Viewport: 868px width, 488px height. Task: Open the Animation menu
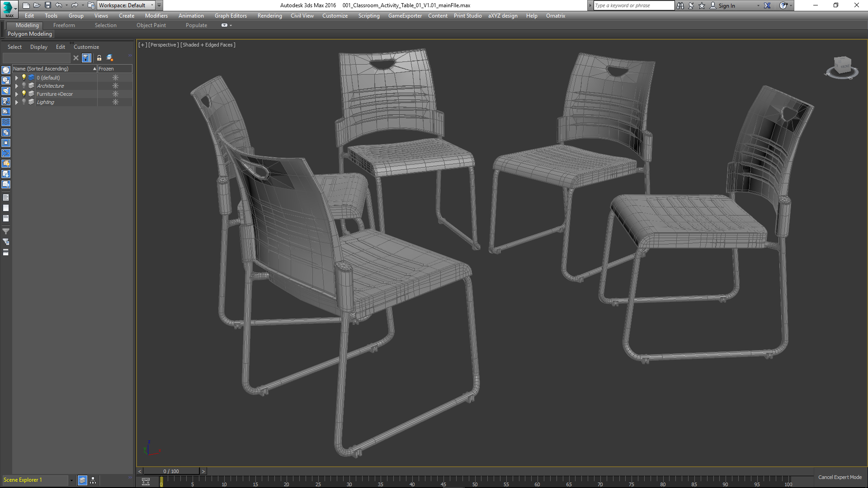191,15
